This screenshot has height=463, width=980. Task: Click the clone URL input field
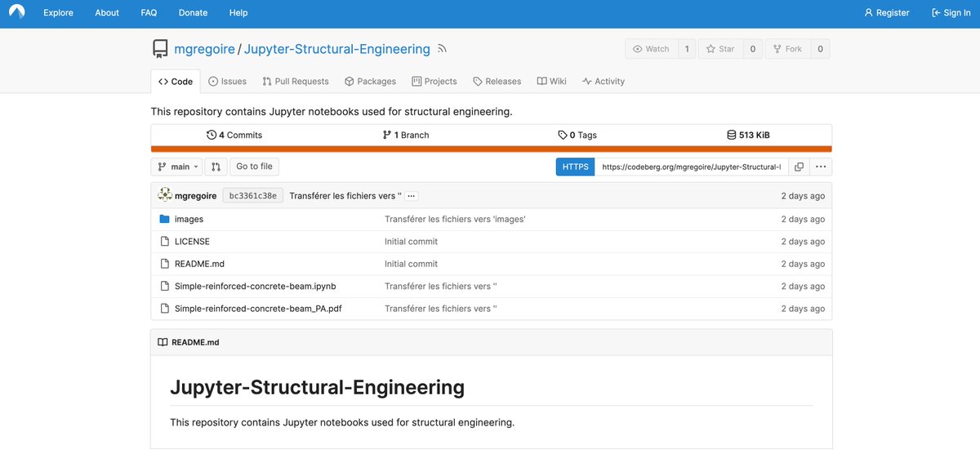click(x=692, y=167)
